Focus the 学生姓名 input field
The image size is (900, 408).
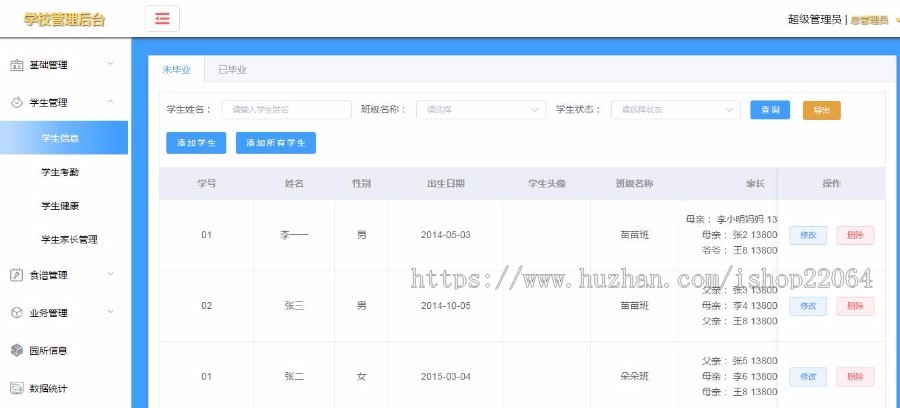pos(286,110)
